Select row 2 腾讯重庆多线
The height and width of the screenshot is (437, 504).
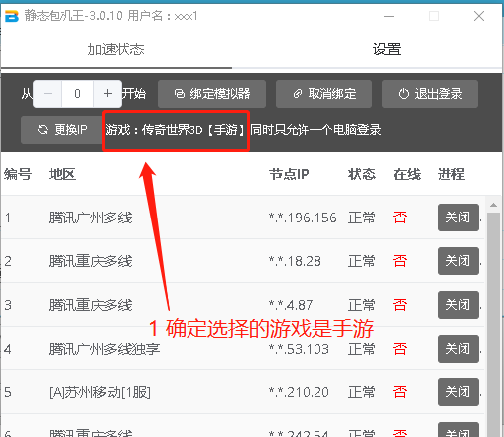point(242,261)
